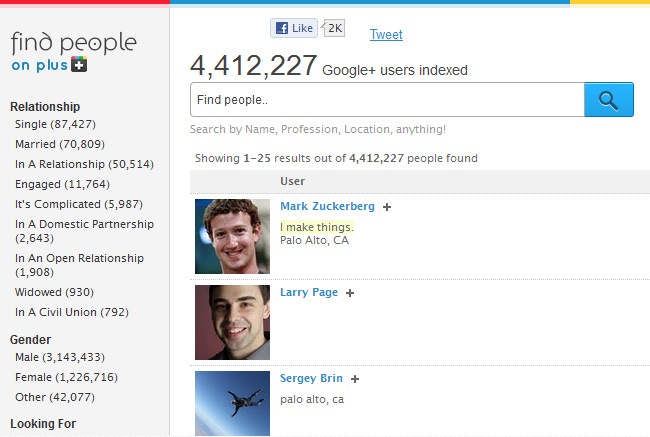The height and width of the screenshot is (437, 650).
Task: Open Sergey Brin's skydiving profile photo
Action: point(232,403)
